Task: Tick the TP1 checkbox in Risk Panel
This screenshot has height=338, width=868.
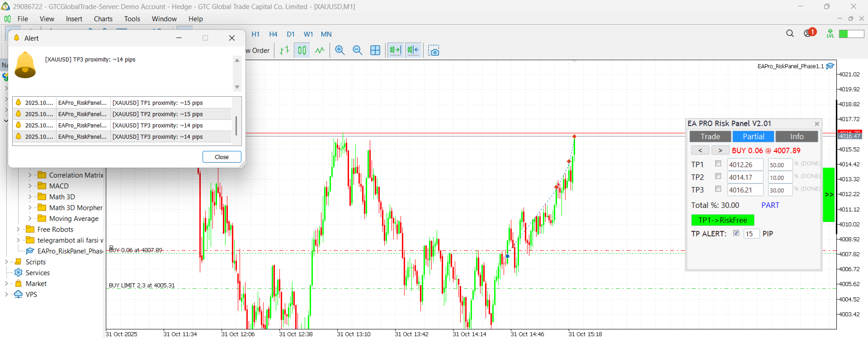Action: point(718,164)
